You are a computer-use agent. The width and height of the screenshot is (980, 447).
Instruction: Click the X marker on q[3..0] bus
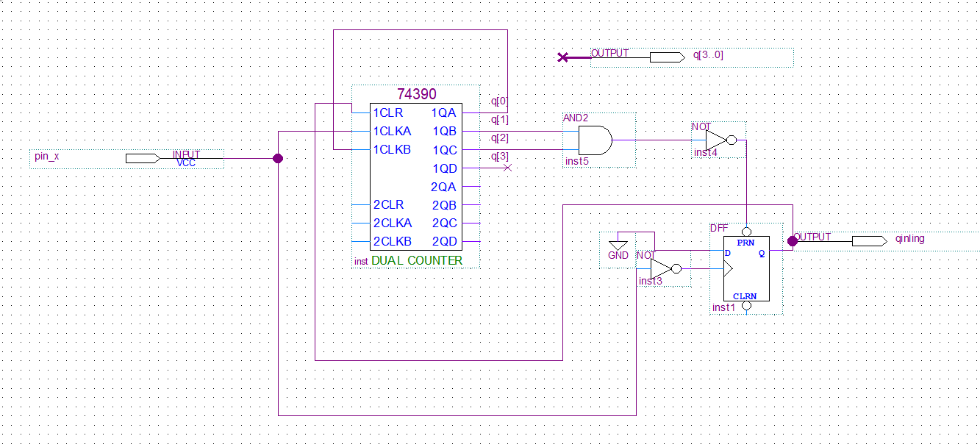click(562, 57)
